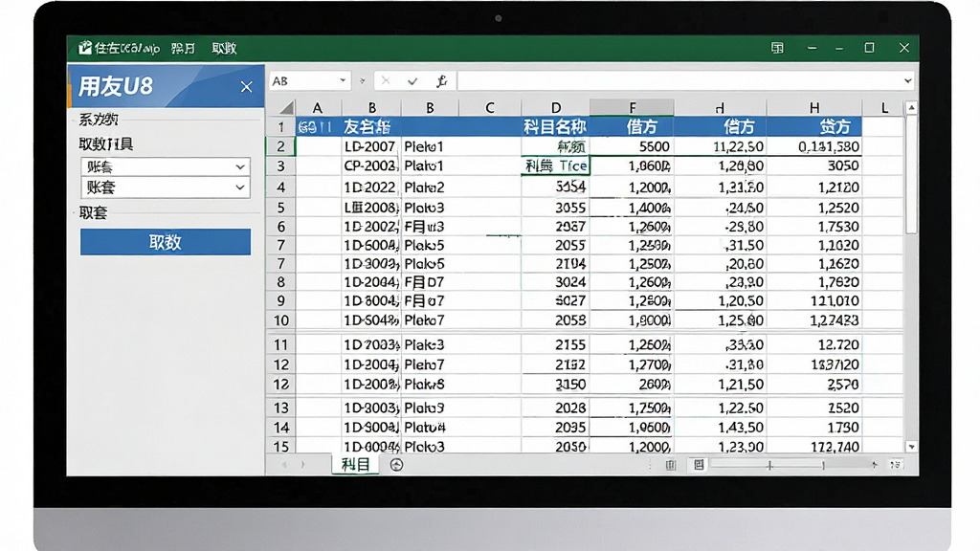Click cell with value 2155
The image size is (980, 551).
[555, 344]
